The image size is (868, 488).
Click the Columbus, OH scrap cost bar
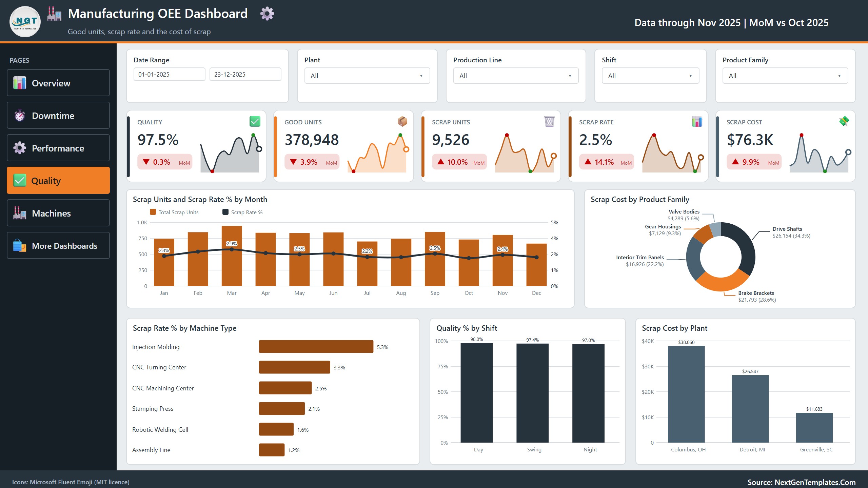click(686, 394)
